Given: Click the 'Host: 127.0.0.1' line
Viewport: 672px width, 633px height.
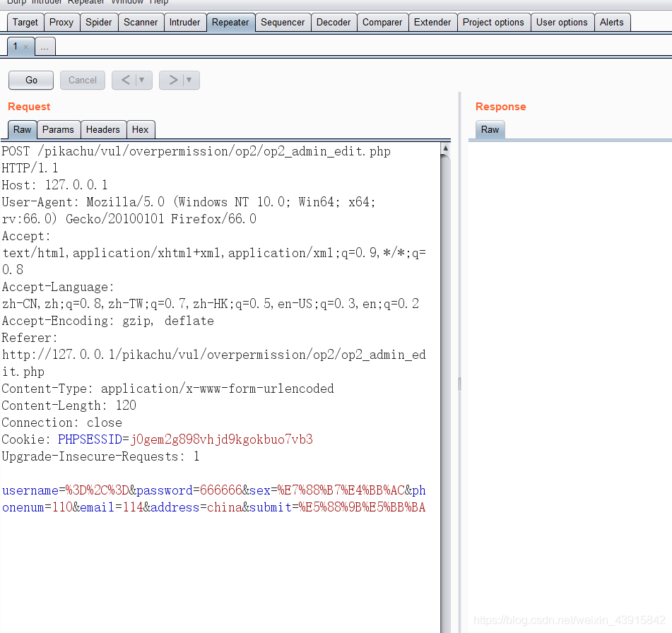Looking at the screenshot, I should (x=55, y=185).
